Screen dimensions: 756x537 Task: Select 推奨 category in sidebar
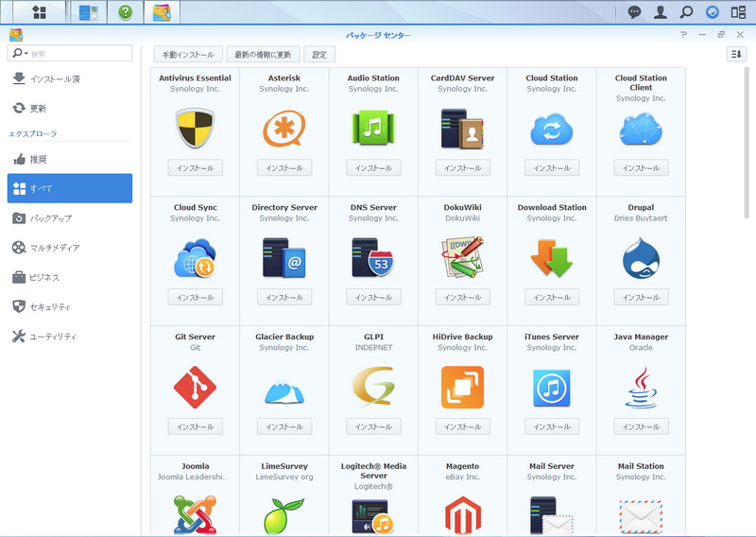pyautogui.click(x=69, y=159)
